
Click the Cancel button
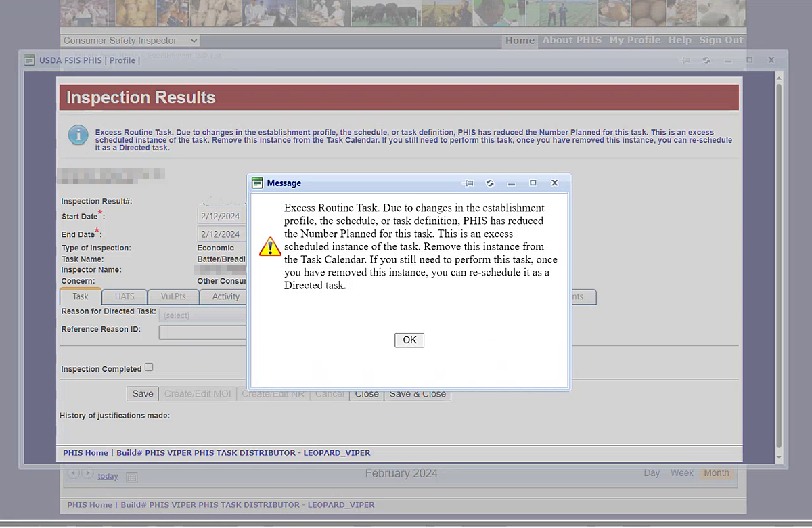pos(330,394)
